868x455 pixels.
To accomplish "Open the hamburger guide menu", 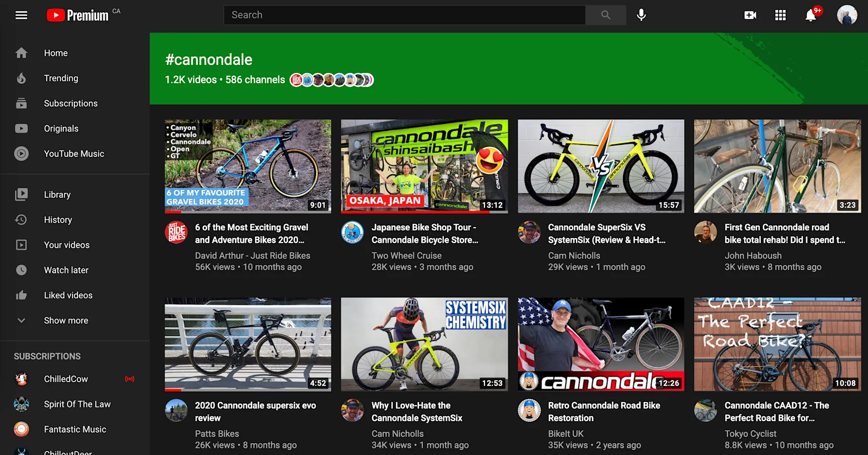I will pyautogui.click(x=21, y=15).
